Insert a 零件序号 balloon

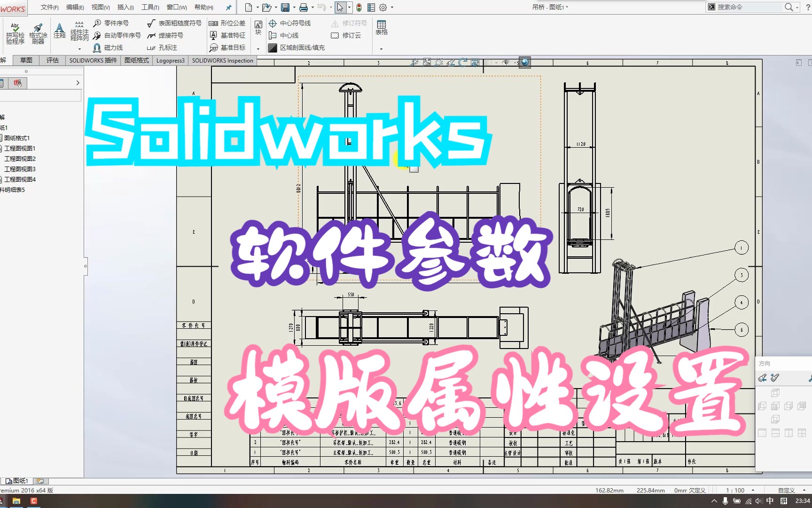[111, 23]
